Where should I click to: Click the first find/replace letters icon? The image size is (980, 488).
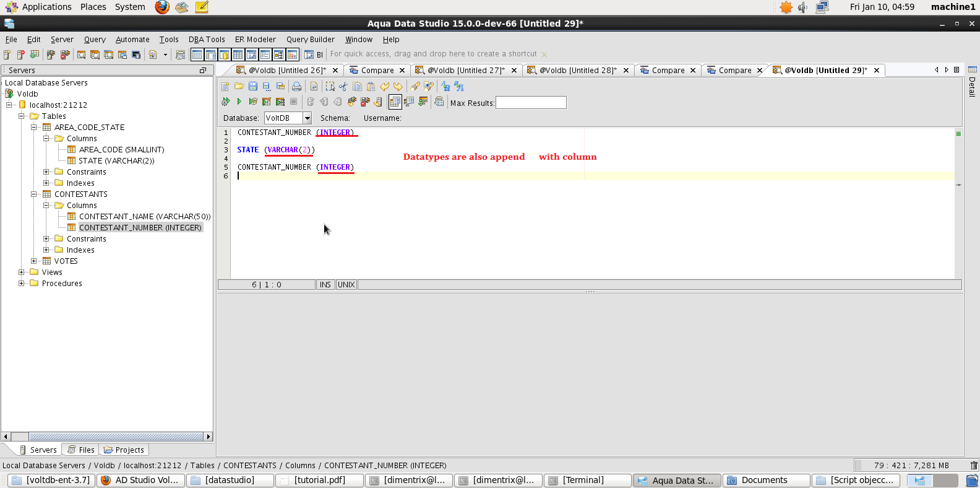pos(445,87)
